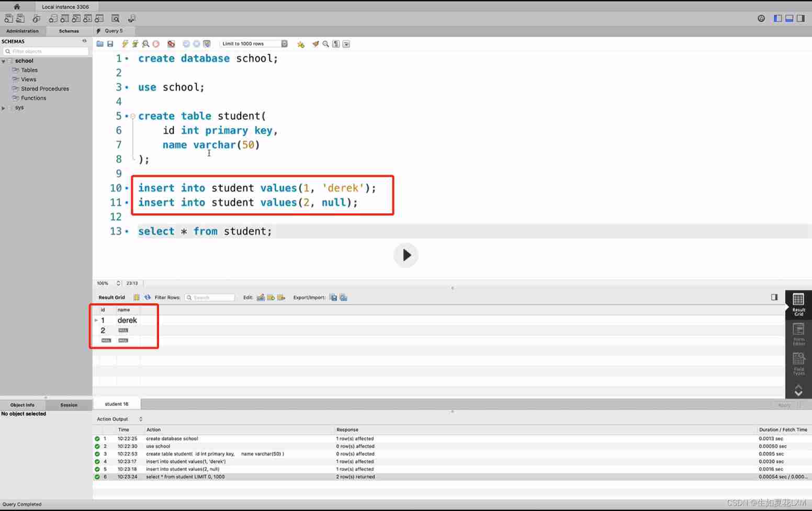Image resolution: width=812 pixels, height=511 pixels.
Task: Click the Filter Rows search field
Action: click(210, 298)
